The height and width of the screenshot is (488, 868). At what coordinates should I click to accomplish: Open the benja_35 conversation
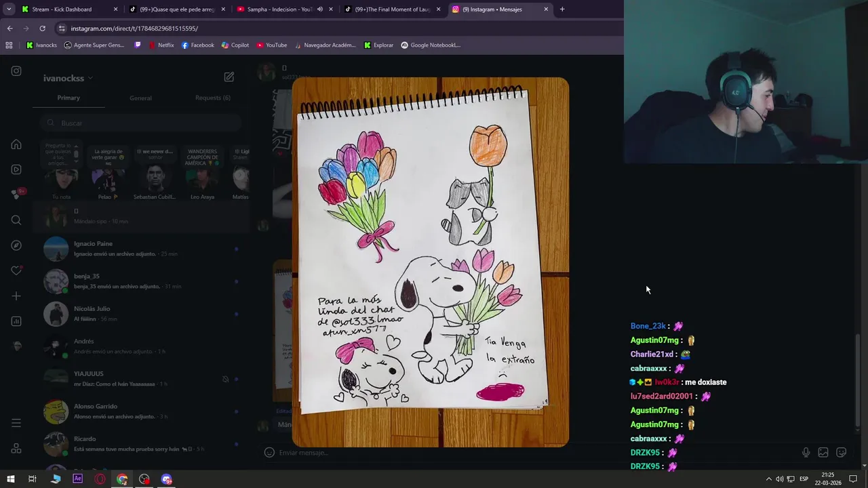pos(140,281)
